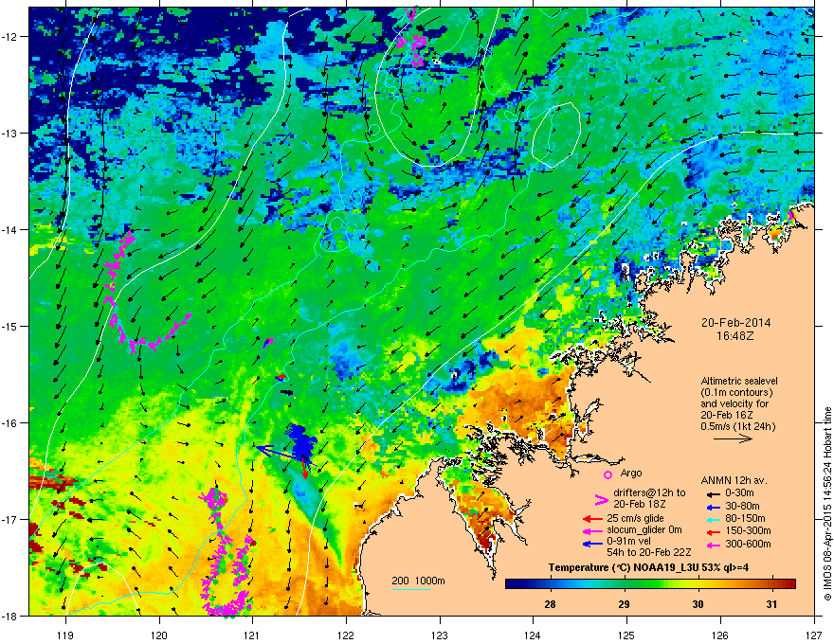Image resolution: width=834 pixels, height=644 pixels.
Task: Click the colorbar tick label 31
Action: (771, 604)
